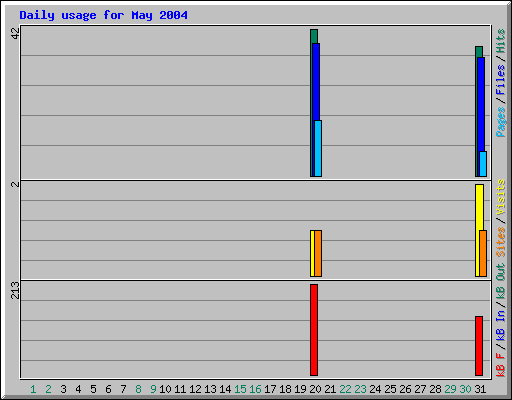Click day label 29 on the x-axis
The width and height of the screenshot is (512, 400).
(x=450, y=389)
